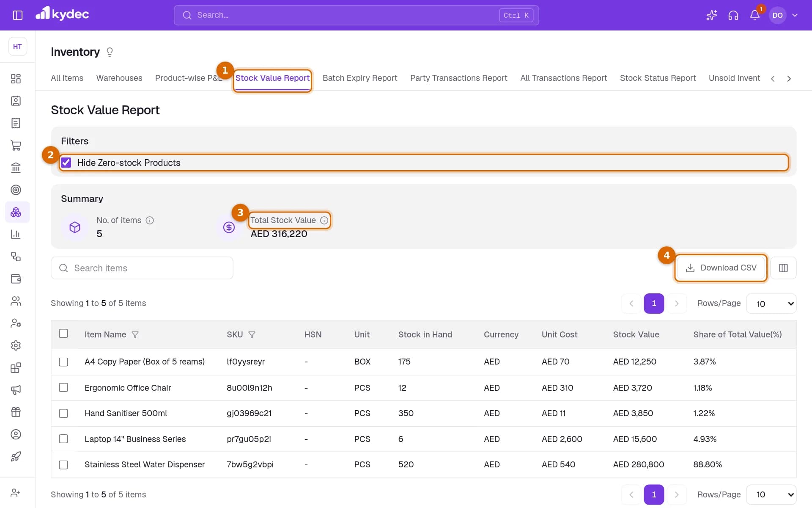Open the Batch Expiry Report tab

click(360, 78)
